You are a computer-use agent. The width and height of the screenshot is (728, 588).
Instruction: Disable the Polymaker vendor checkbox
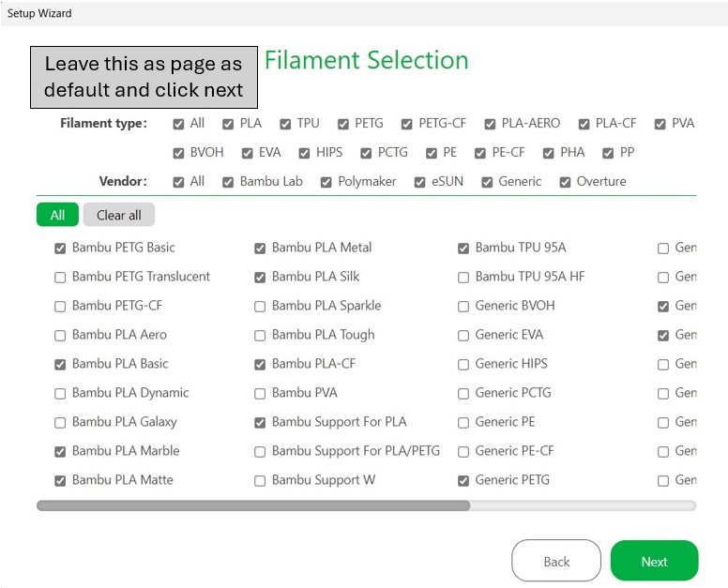tap(326, 182)
